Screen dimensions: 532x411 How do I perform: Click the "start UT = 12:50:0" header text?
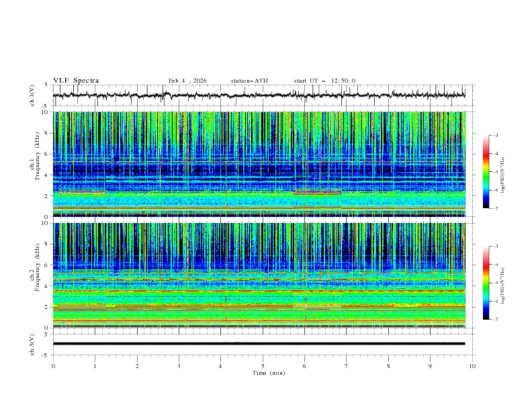[324, 81]
